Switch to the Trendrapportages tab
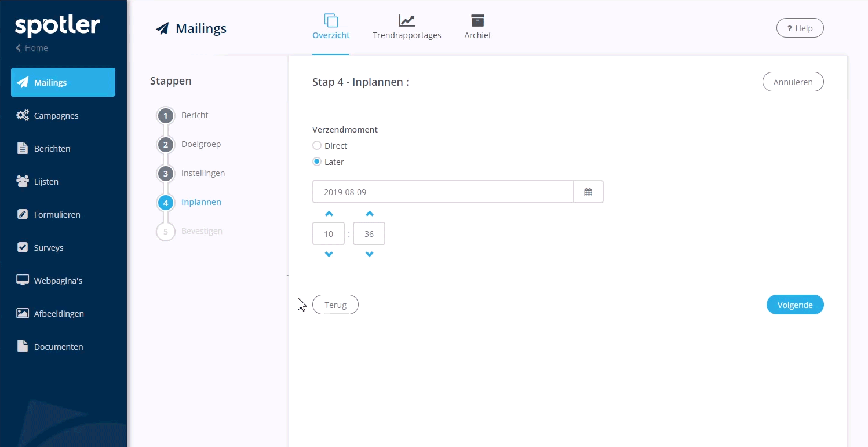868x447 pixels. coord(407,27)
